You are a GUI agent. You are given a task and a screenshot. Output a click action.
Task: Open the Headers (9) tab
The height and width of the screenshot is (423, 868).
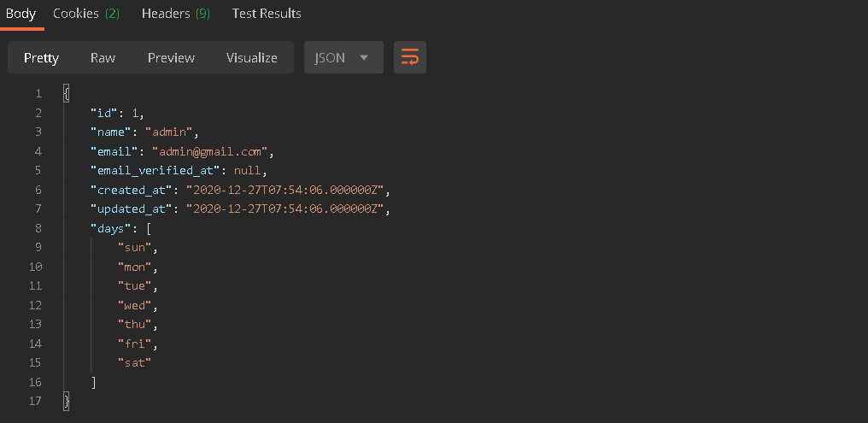click(x=176, y=14)
